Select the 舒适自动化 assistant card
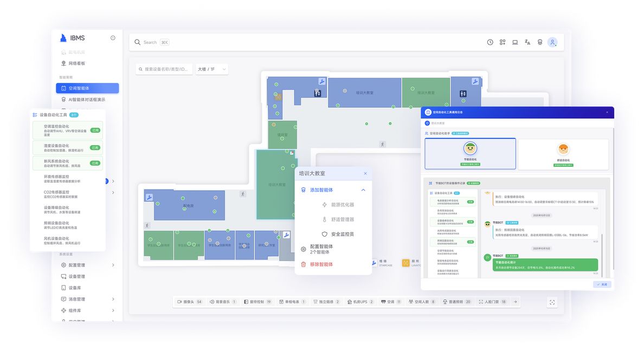Image resolution: width=644 pixels, height=351 pixels. click(563, 153)
